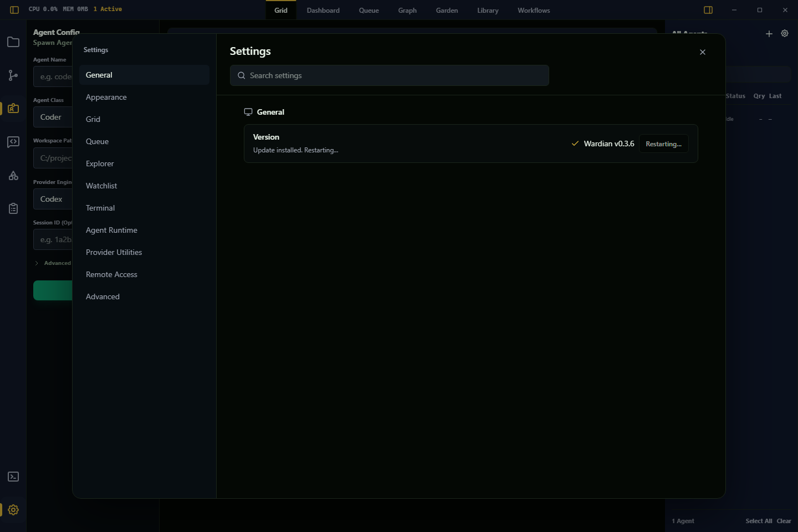Click the '1 Agent' count text
Viewport: 798px width, 532px height.
coord(683,521)
